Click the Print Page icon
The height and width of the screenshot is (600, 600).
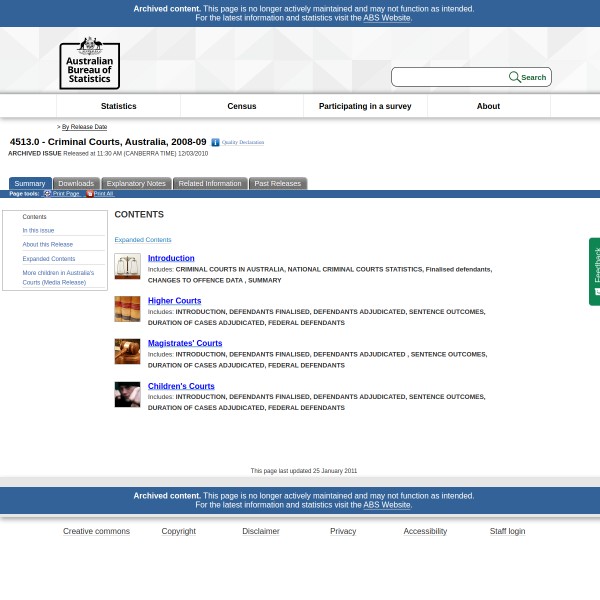click(47, 194)
